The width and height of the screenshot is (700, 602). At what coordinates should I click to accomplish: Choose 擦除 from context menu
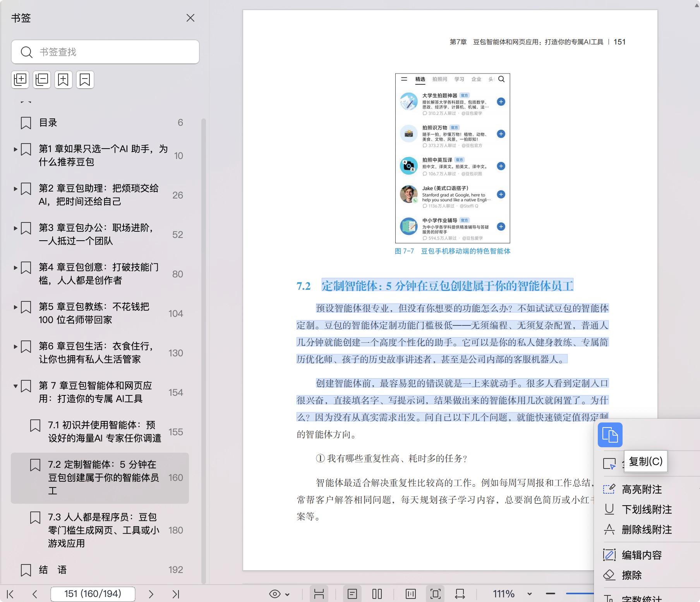click(x=631, y=575)
